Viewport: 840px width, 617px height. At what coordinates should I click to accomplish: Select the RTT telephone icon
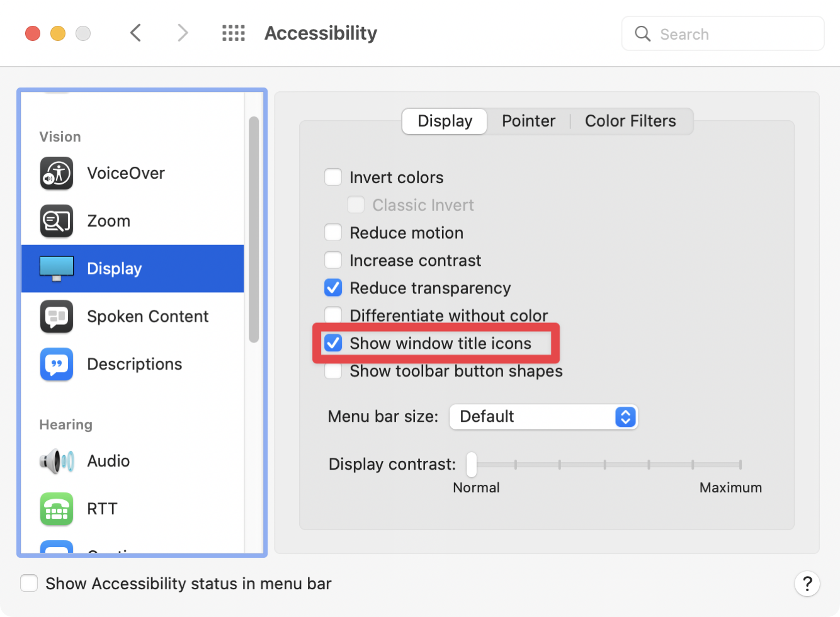tap(57, 509)
